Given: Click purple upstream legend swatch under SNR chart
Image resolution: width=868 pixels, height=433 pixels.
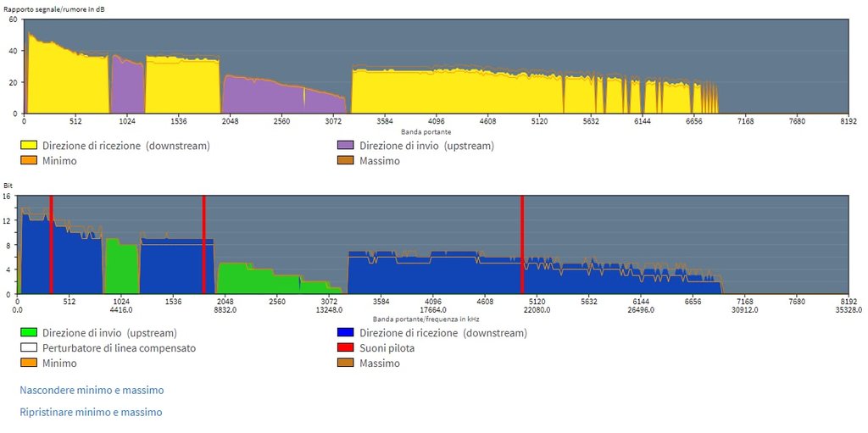Looking at the screenshot, I should [x=346, y=146].
